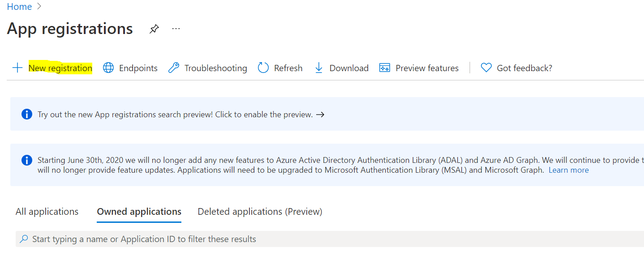This screenshot has height=264, width=644.
Task: Click the heart feedback icon
Action: point(486,68)
